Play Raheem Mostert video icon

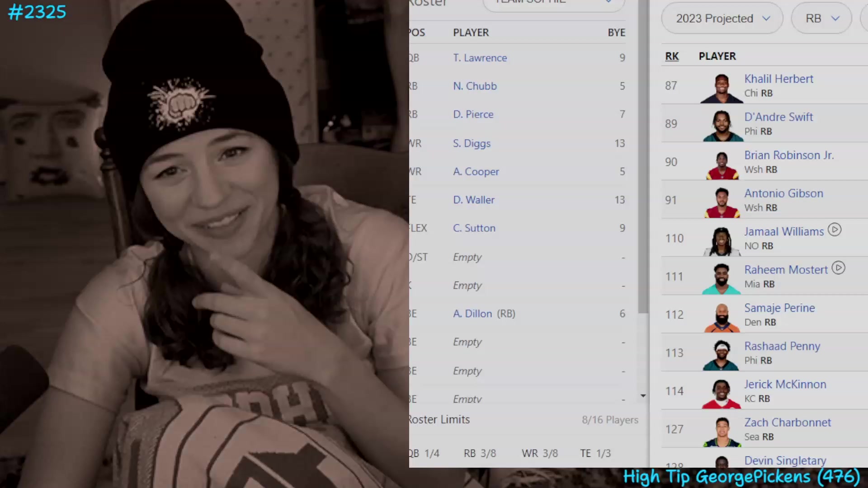tap(838, 268)
